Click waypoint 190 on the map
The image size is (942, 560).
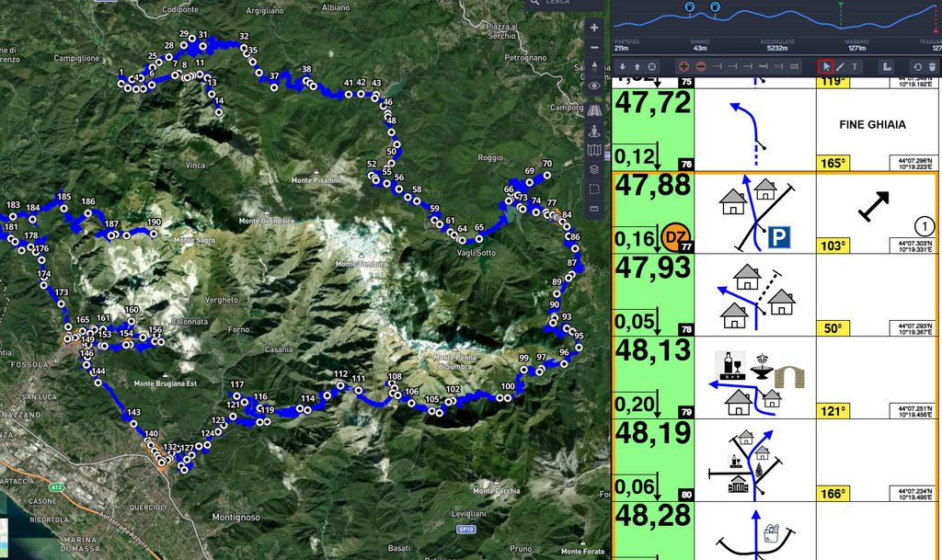coord(154,234)
